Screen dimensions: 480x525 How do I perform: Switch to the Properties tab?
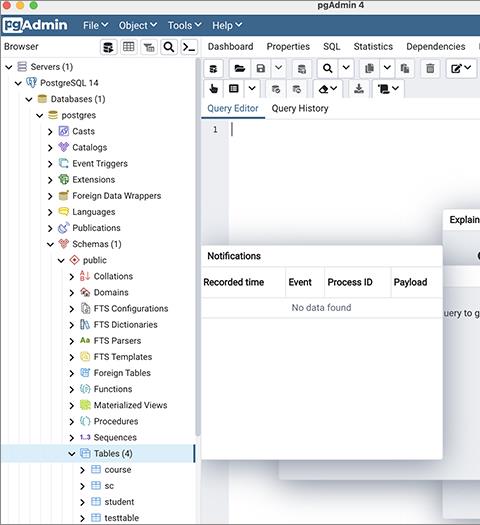click(288, 47)
